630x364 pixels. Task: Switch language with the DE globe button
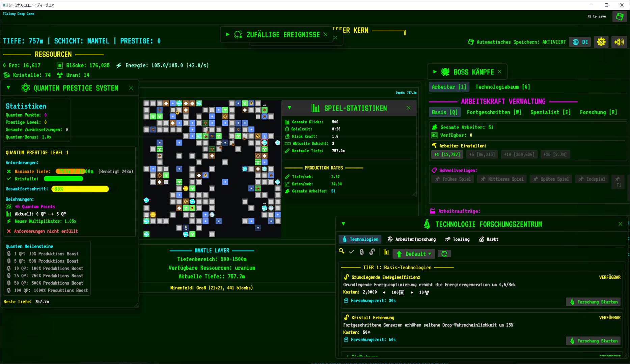click(x=580, y=42)
